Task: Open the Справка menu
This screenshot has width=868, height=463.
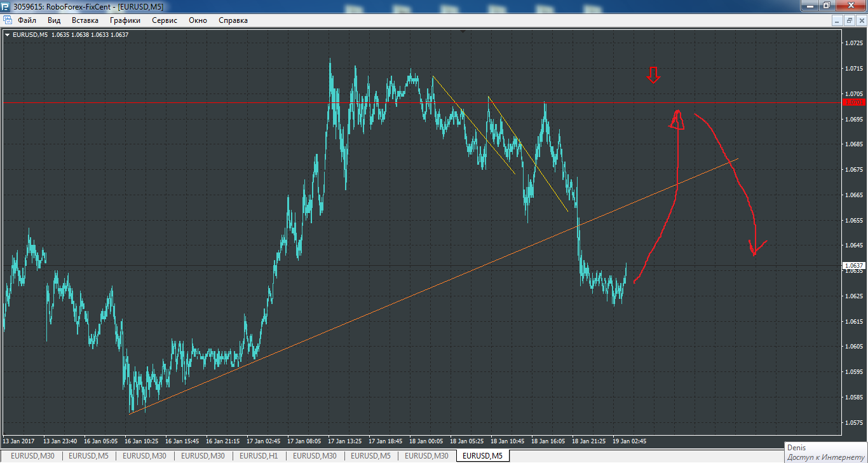Action: point(233,20)
